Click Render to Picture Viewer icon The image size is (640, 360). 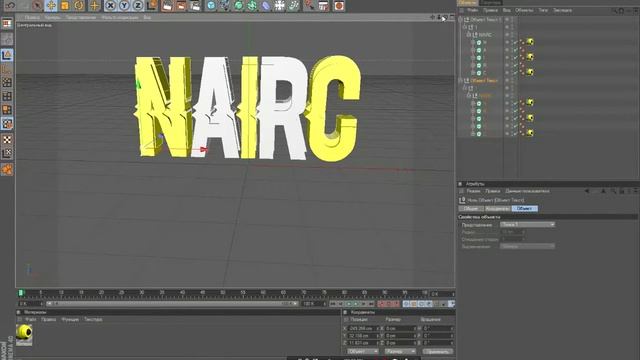[181, 5]
